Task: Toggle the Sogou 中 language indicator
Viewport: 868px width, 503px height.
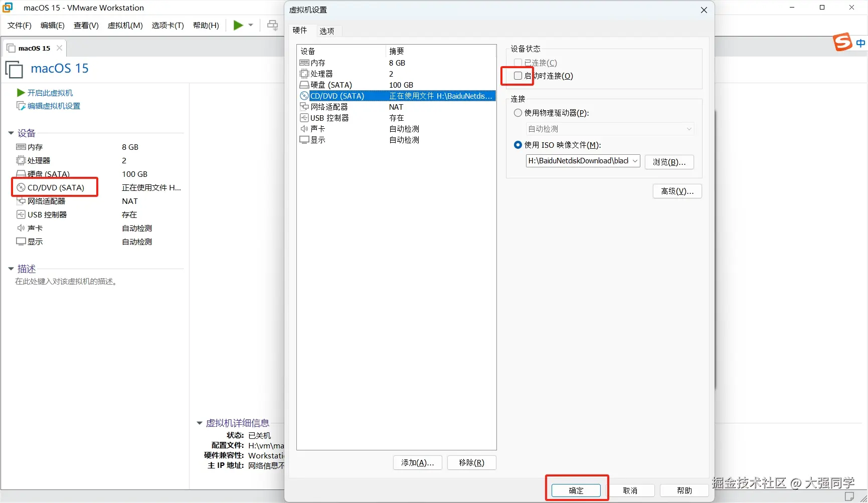Action: tap(860, 43)
